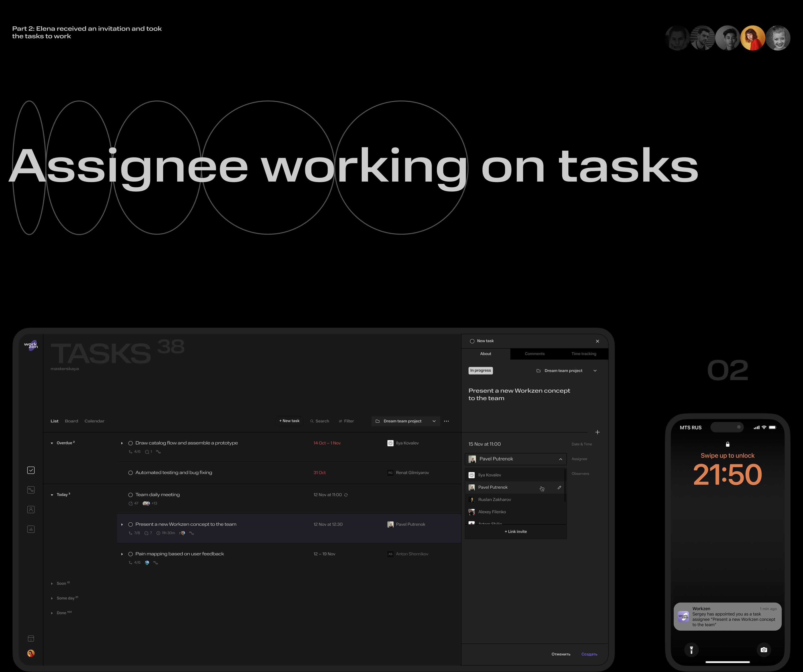Click the + New task button
This screenshot has height=672, width=803.
point(289,421)
